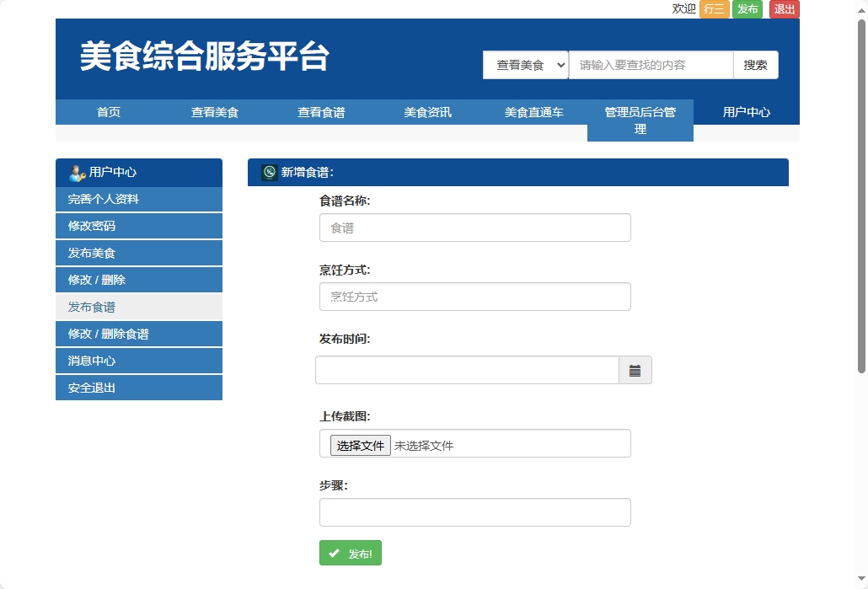This screenshot has width=868, height=589.
Task: Open the 用户中心 navigation tab
Action: [746, 111]
